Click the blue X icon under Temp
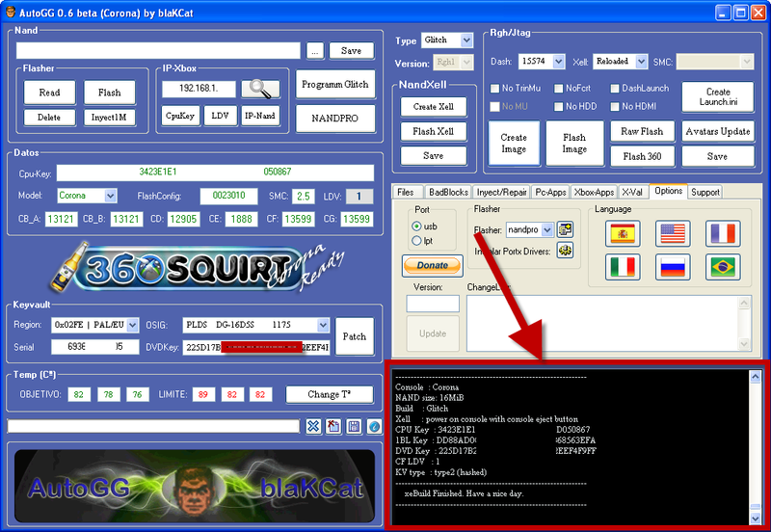 [x=313, y=426]
